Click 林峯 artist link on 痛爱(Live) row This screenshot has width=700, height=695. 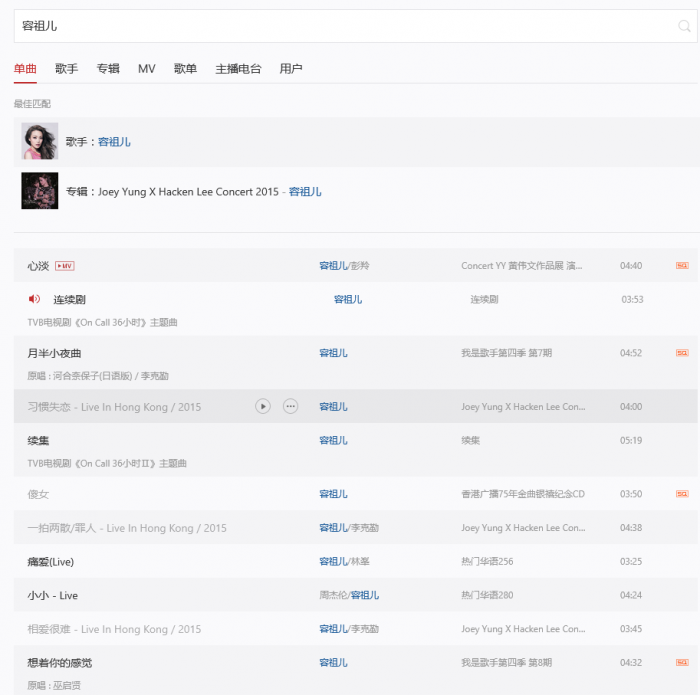[360, 562]
